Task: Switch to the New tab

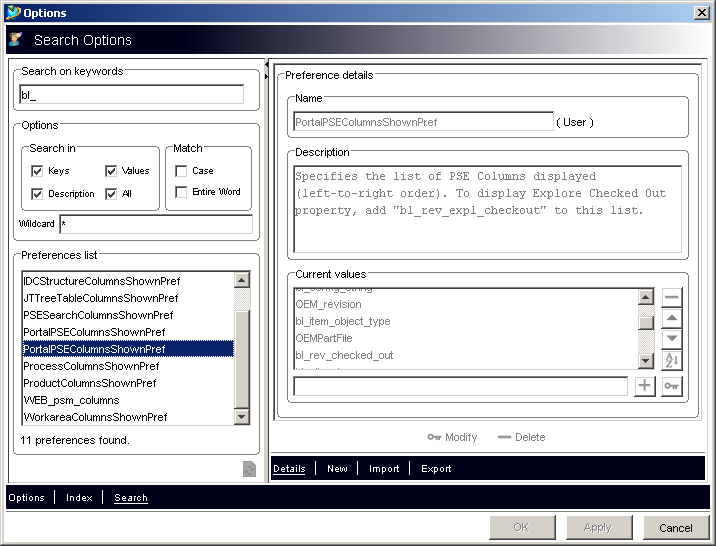Action: point(337,468)
